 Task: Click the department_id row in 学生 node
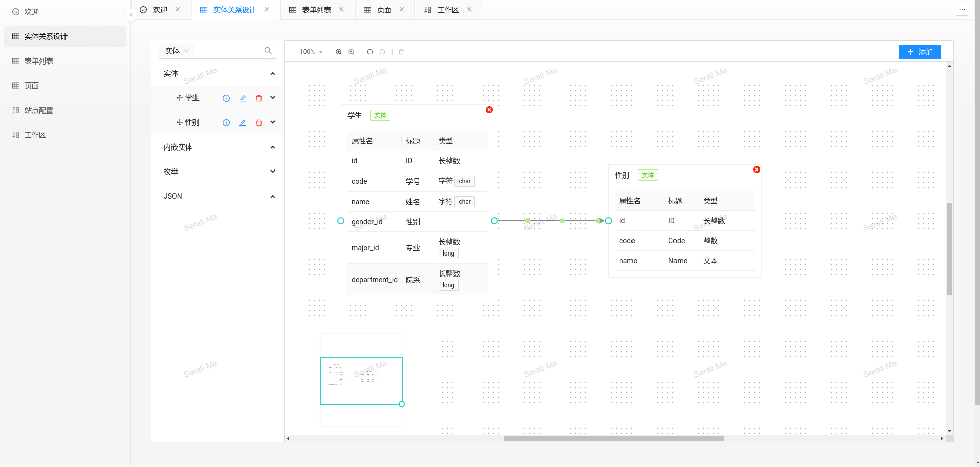[x=418, y=280]
